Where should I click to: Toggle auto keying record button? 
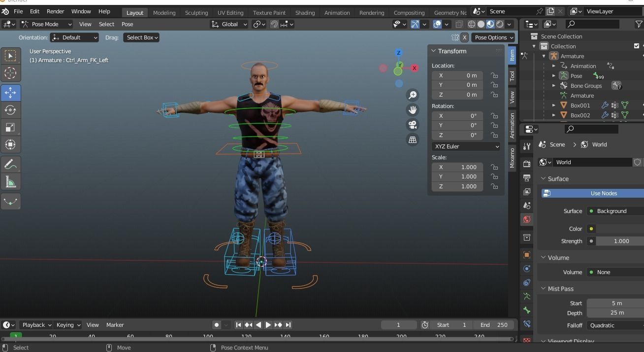coord(216,325)
